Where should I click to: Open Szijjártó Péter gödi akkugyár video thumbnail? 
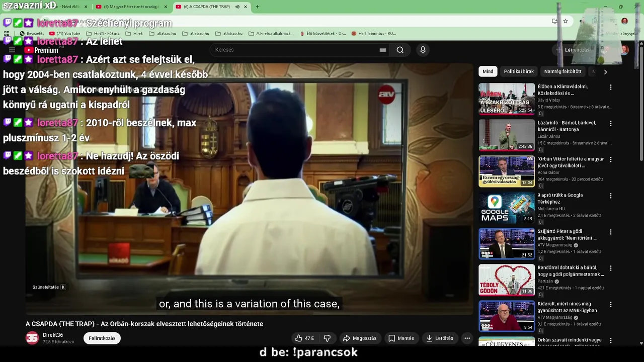click(x=507, y=244)
